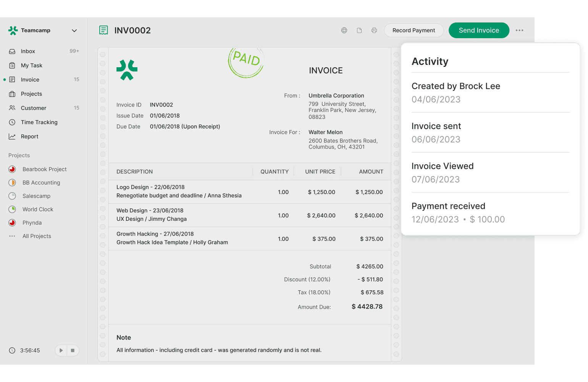Screen dimensions: 588x382
Task: Click the green invoice icon beside INV0002
Action: pyautogui.click(x=103, y=30)
